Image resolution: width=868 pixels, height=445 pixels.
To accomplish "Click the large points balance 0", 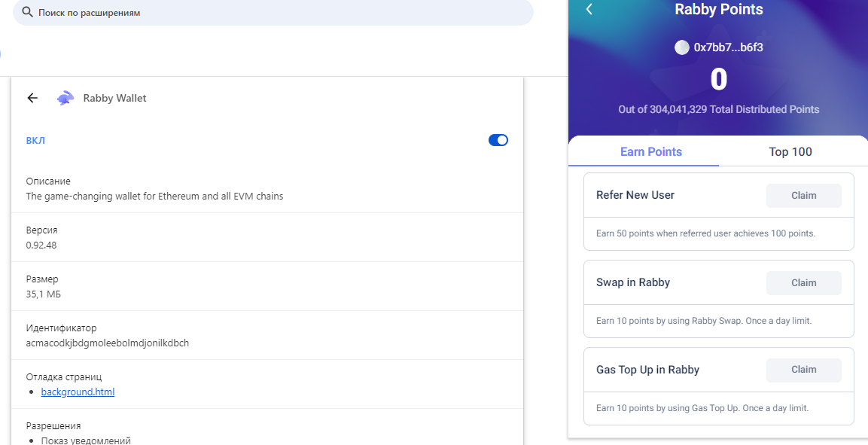I will pos(718,80).
